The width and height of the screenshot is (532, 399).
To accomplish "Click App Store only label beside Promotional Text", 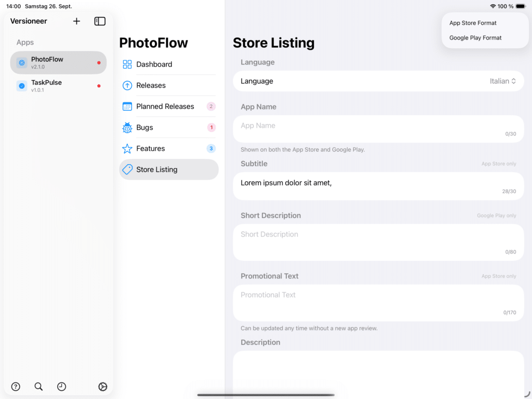I will pos(499,276).
